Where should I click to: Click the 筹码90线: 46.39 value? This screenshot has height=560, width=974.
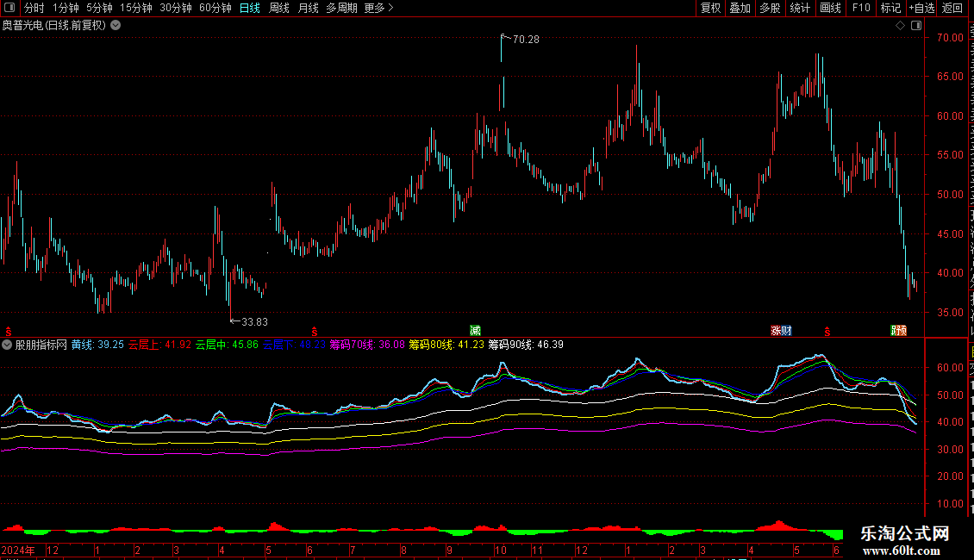pos(526,345)
